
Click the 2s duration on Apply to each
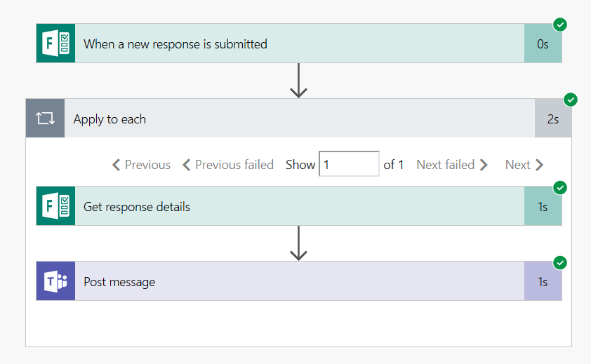[x=553, y=119]
